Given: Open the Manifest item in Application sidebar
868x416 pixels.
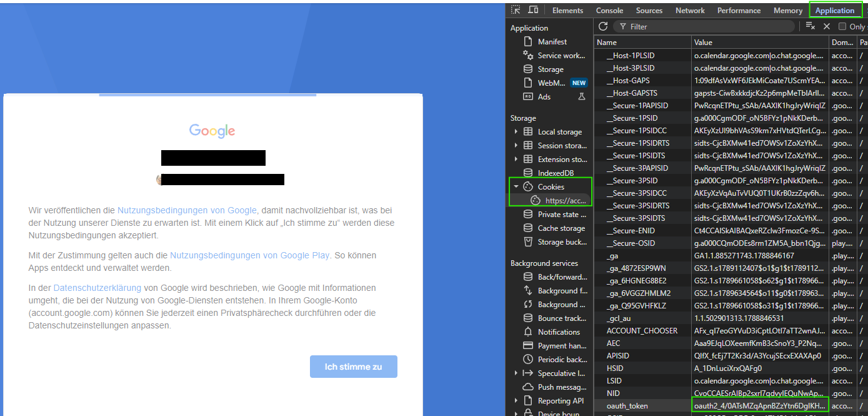Looking at the screenshot, I should pos(552,42).
